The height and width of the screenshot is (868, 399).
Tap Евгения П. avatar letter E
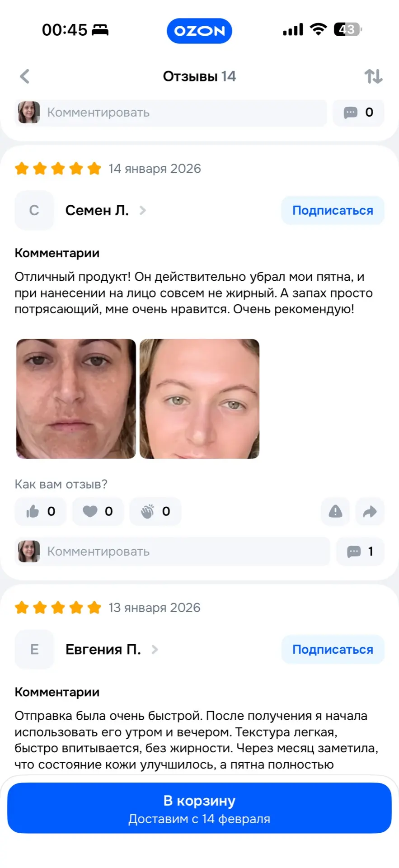point(34,650)
